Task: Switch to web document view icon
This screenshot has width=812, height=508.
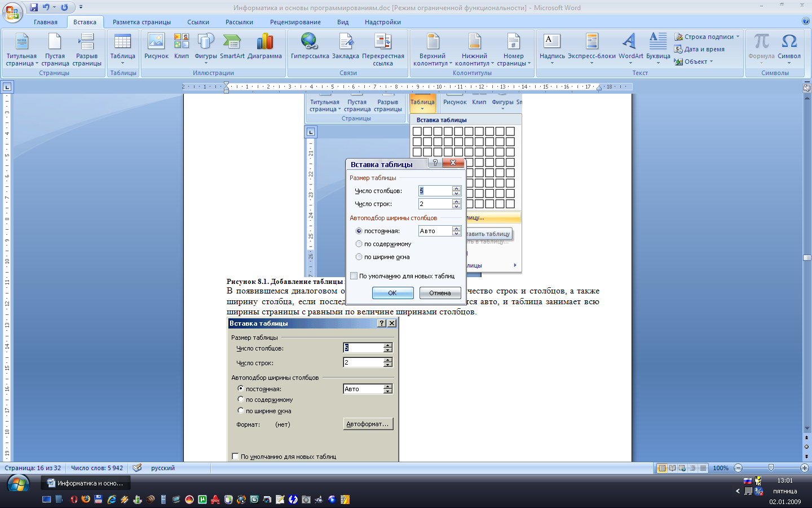Action: point(682,468)
